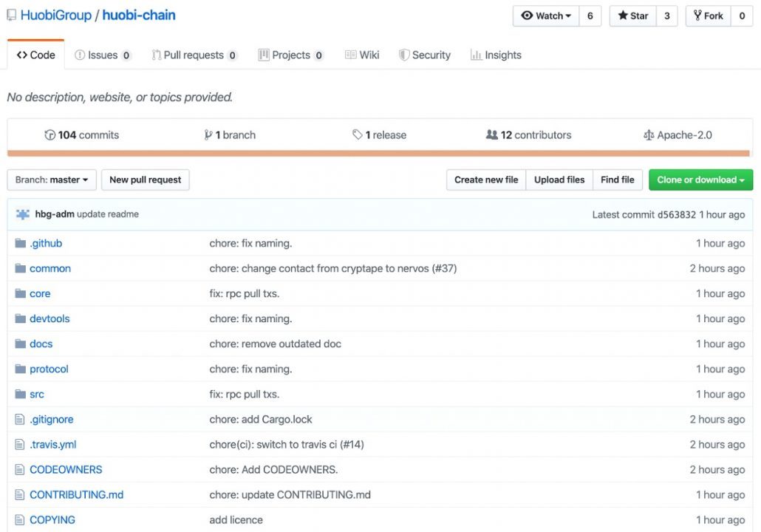761x532 pixels.
Task: Open commit 'chore: remove outdated doc'
Action: coord(275,344)
